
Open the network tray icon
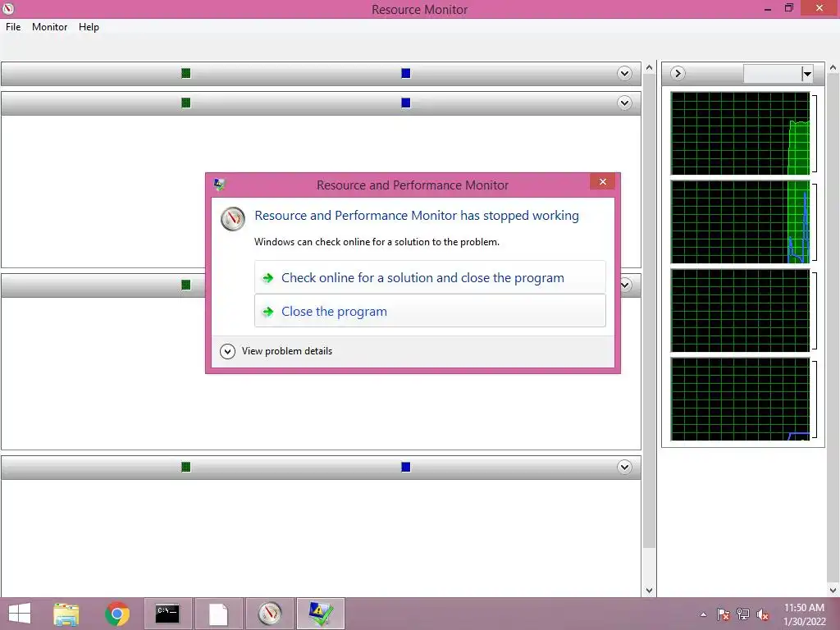pos(743,614)
